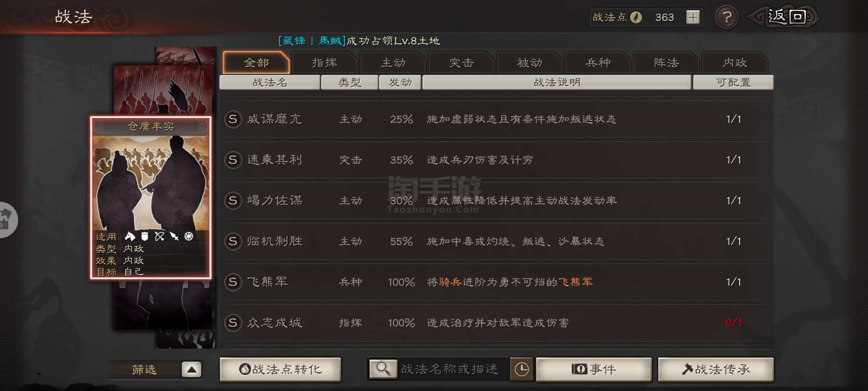Click the S grade icon for 飞熊军
868x391 pixels.
[x=233, y=282]
